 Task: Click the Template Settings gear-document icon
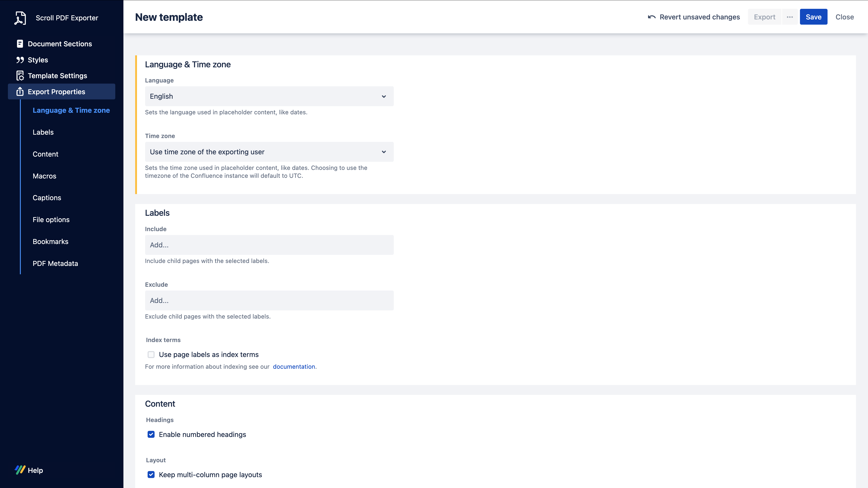pyautogui.click(x=20, y=76)
